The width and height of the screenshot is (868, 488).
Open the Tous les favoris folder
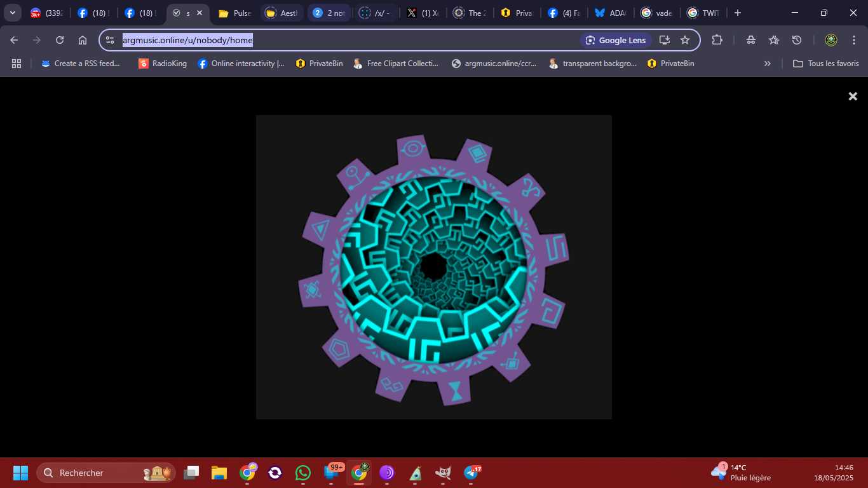826,64
